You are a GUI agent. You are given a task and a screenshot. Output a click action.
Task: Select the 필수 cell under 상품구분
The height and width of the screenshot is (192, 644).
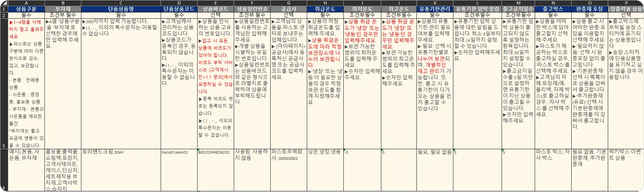pos(26,15)
